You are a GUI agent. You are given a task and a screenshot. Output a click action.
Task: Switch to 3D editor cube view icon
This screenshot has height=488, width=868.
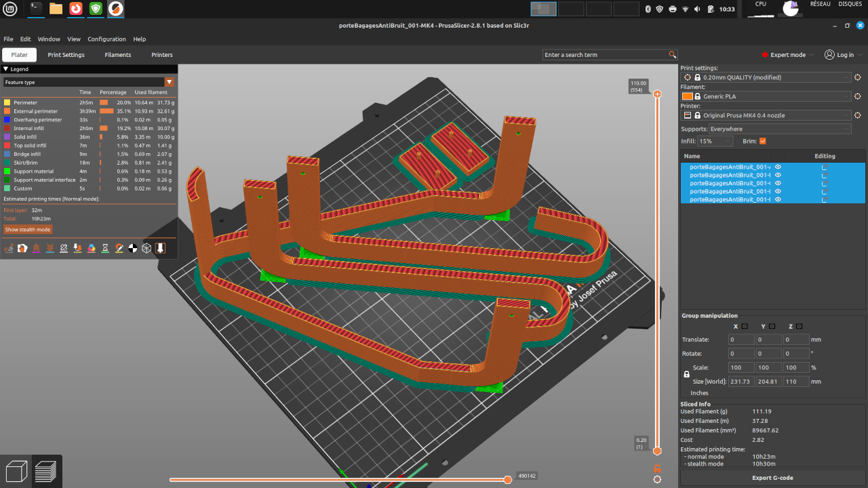pos(16,470)
